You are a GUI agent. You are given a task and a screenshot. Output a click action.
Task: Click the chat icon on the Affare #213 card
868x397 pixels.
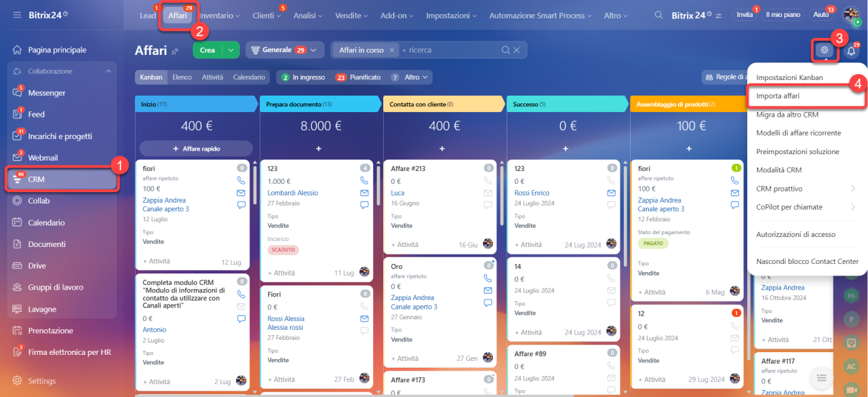coord(489,205)
